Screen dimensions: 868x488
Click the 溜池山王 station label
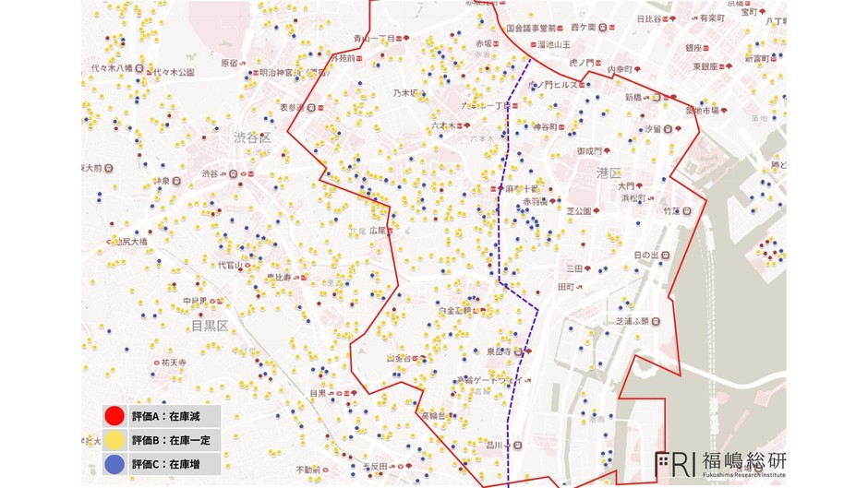tap(553, 44)
